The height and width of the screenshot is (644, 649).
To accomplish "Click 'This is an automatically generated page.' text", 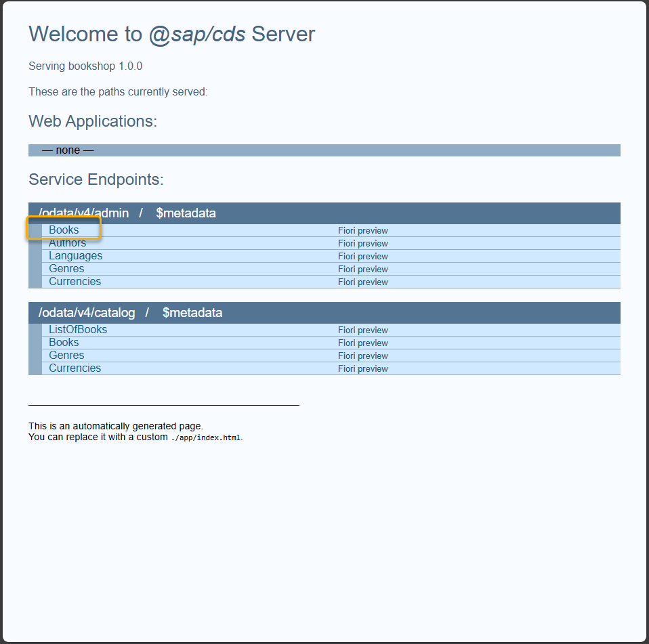I will click(115, 426).
